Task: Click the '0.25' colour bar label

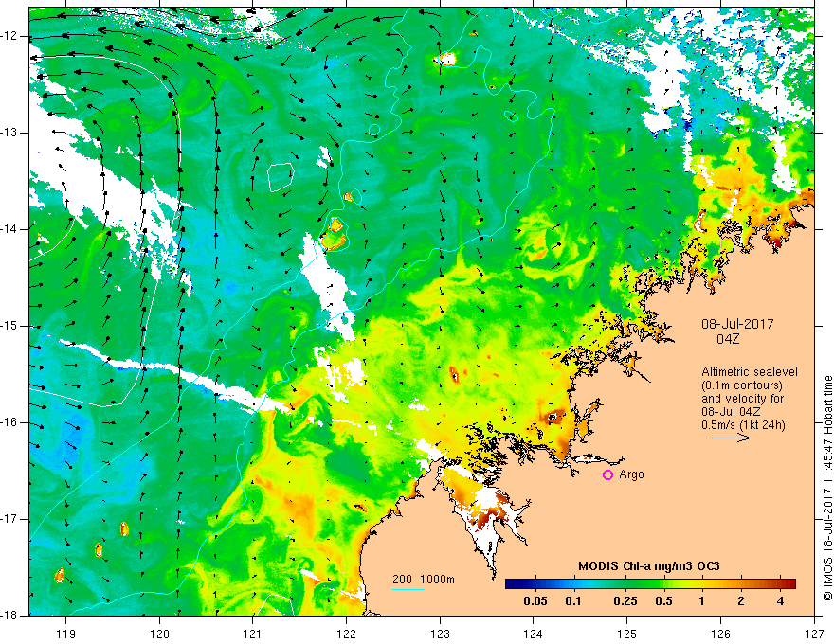Action: [x=625, y=601]
